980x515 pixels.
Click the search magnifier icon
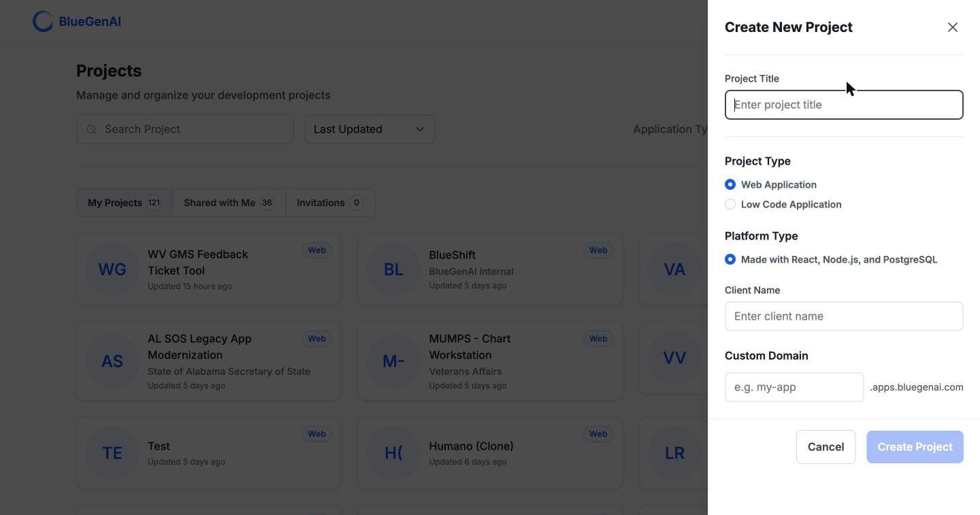pos(92,129)
